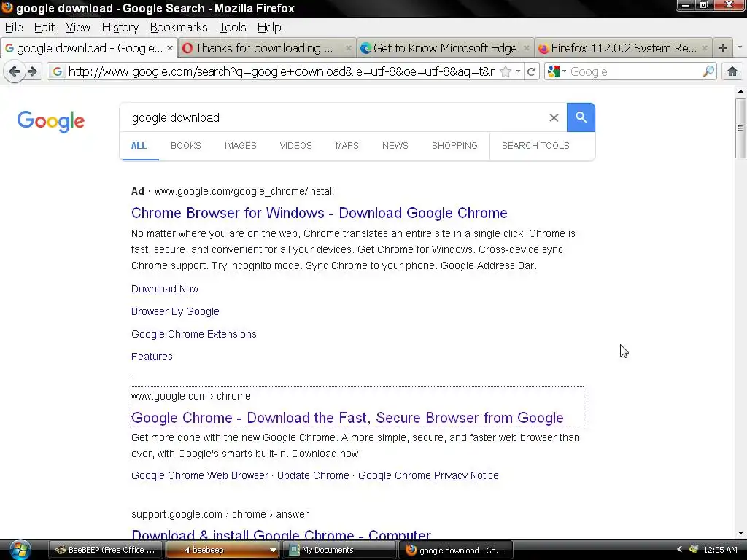This screenshot has height=560, width=747.
Task: Click the system tray notification icon
Action: 694,550
